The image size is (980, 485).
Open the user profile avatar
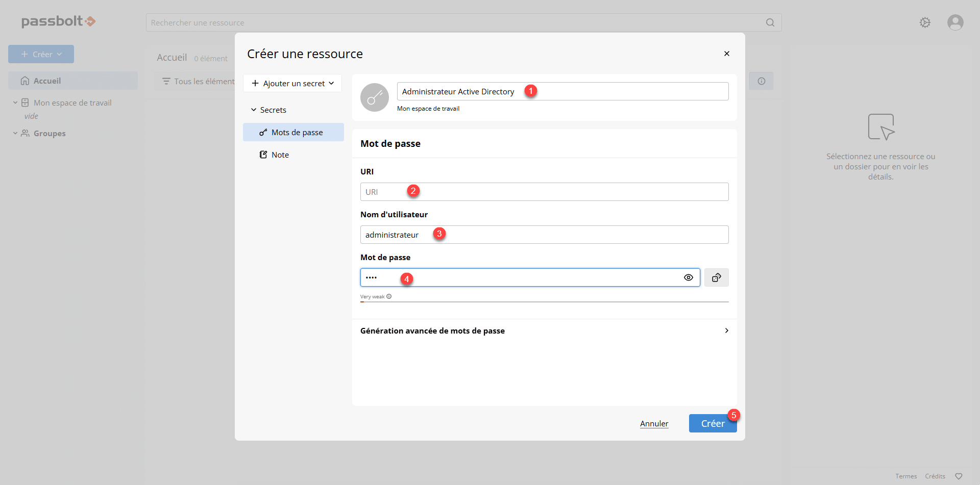pyautogui.click(x=955, y=22)
